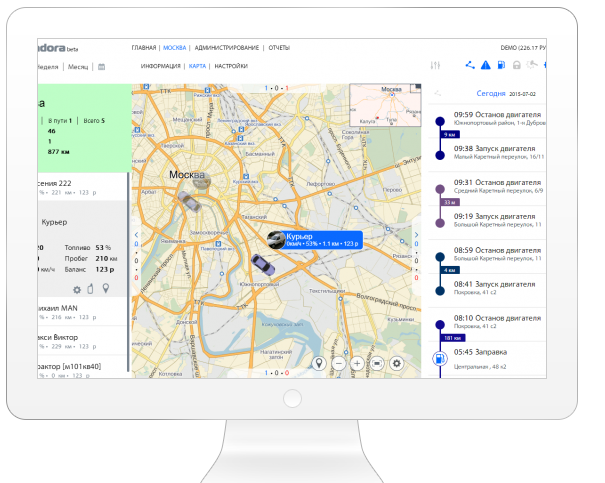
Task: Open the ОТЧЕТЫ menu item
Action: tap(279, 48)
